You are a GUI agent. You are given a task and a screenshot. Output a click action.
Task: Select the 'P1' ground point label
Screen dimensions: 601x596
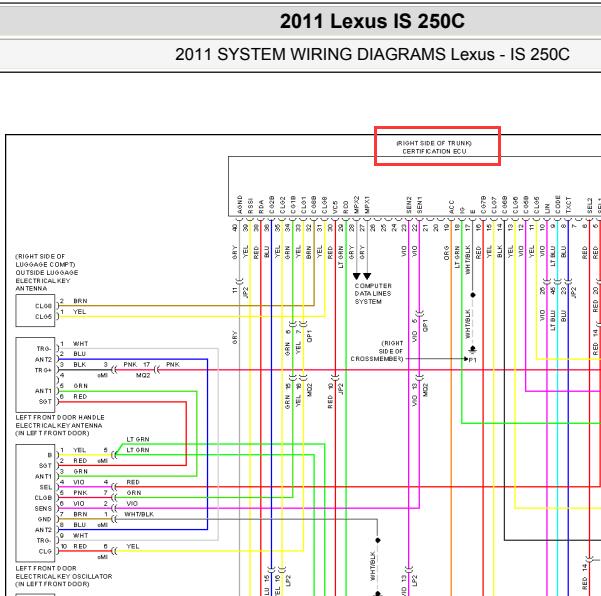click(473, 360)
